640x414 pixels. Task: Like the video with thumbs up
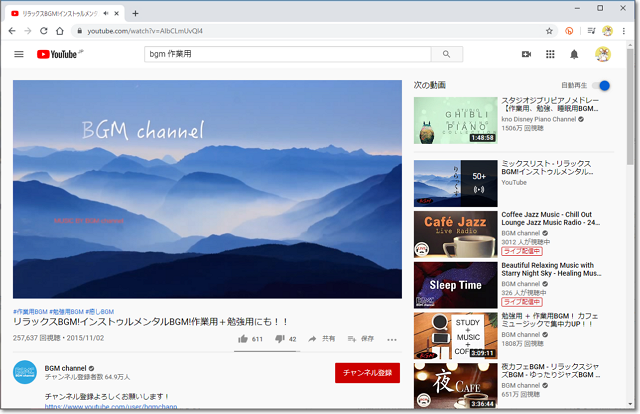(243, 339)
